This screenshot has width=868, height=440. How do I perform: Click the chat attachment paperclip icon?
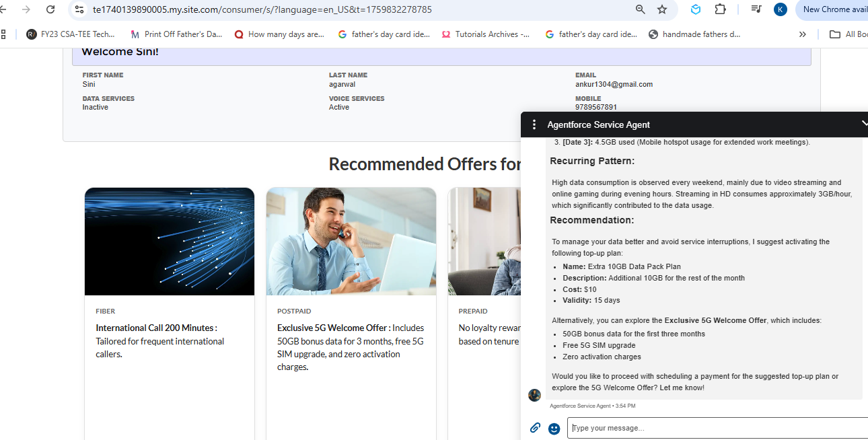[535, 428]
